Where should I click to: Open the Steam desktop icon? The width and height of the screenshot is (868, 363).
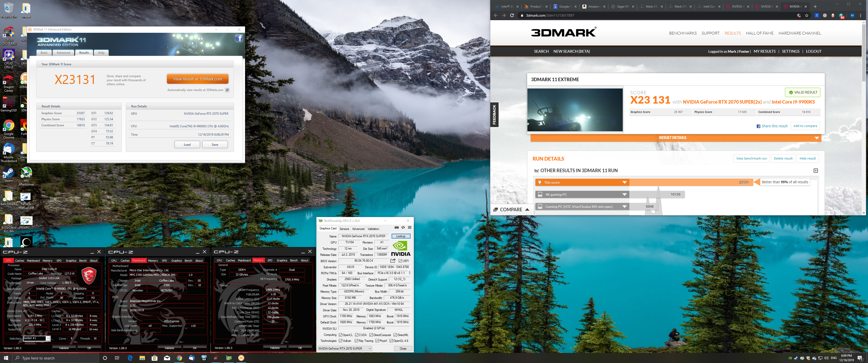(9, 175)
